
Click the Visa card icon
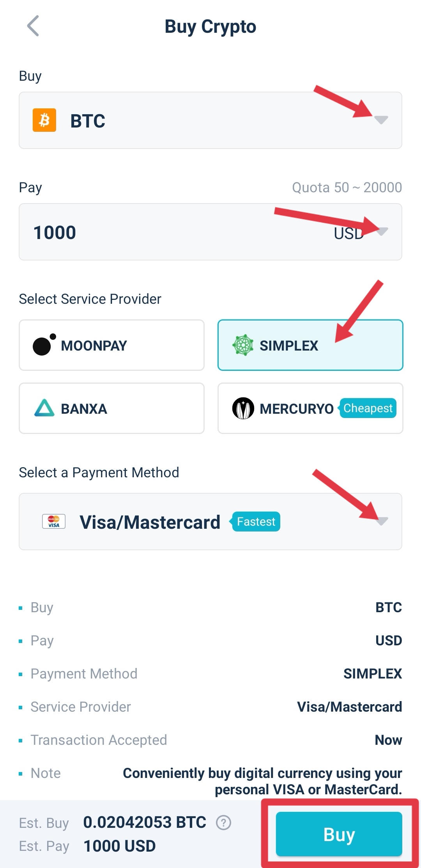pyautogui.click(x=54, y=521)
